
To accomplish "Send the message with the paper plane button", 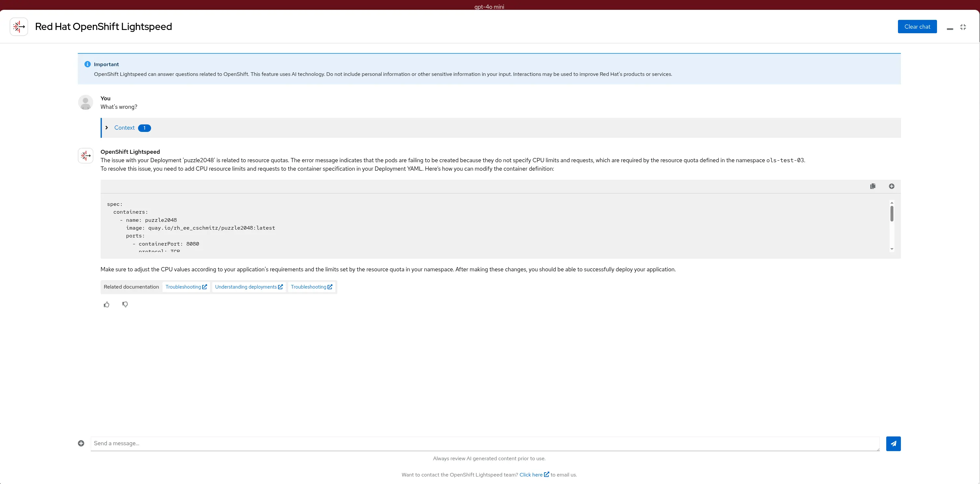I will click(x=893, y=444).
